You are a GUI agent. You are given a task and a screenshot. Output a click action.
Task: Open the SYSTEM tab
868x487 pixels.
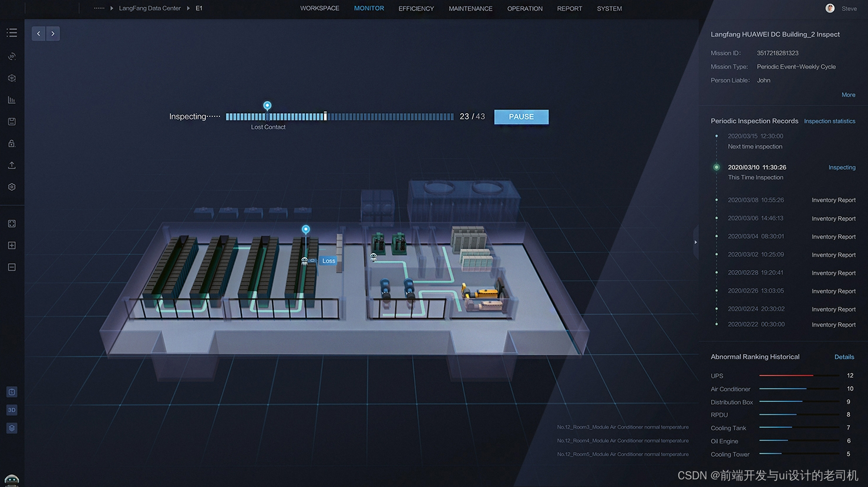click(x=609, y=8)
